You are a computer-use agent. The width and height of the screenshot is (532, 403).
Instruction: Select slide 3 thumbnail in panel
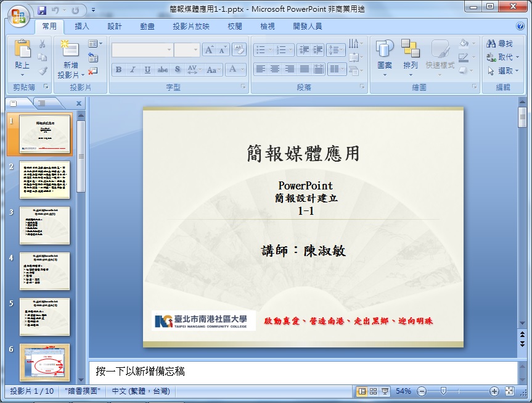45,225
